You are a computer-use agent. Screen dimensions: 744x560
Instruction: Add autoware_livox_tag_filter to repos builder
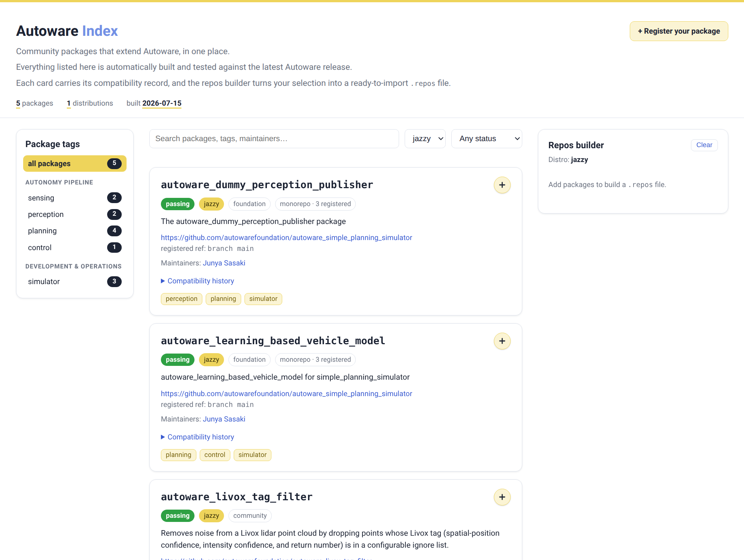click(502, 497)
